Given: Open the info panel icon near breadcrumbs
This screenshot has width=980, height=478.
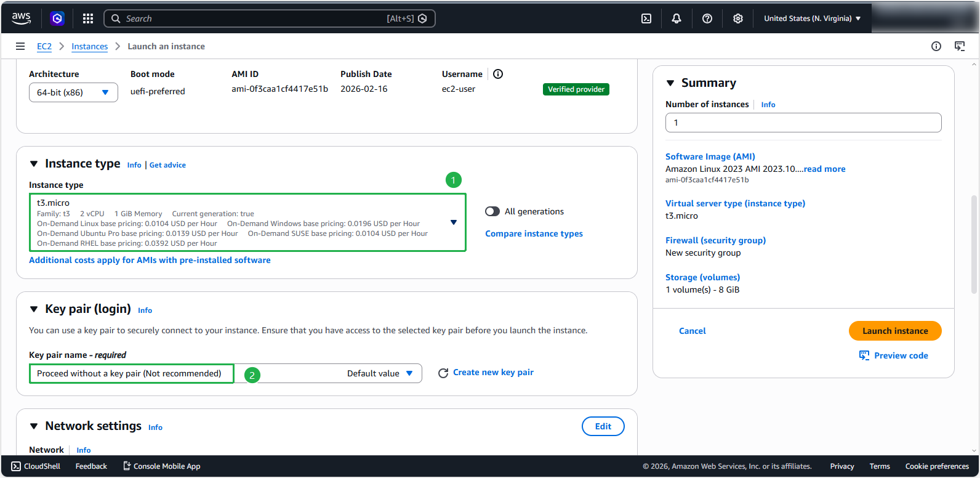Looking at the screenshot, I should point(936,46).
